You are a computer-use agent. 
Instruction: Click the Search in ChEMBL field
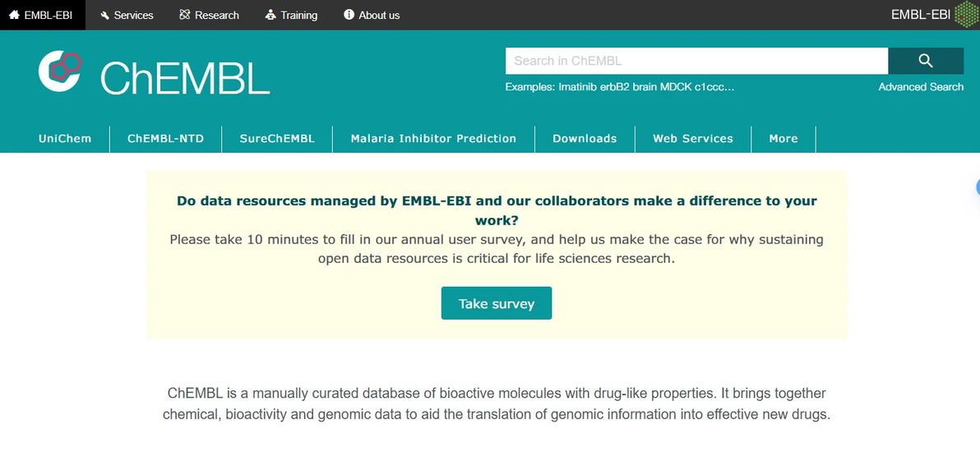point(696,61)
